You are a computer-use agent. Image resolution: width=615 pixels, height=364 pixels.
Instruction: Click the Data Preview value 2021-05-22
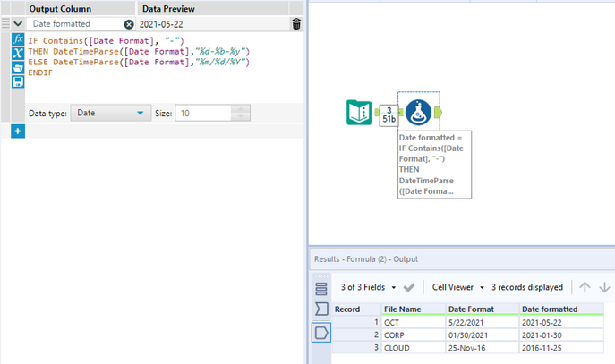tap(161, 24)
